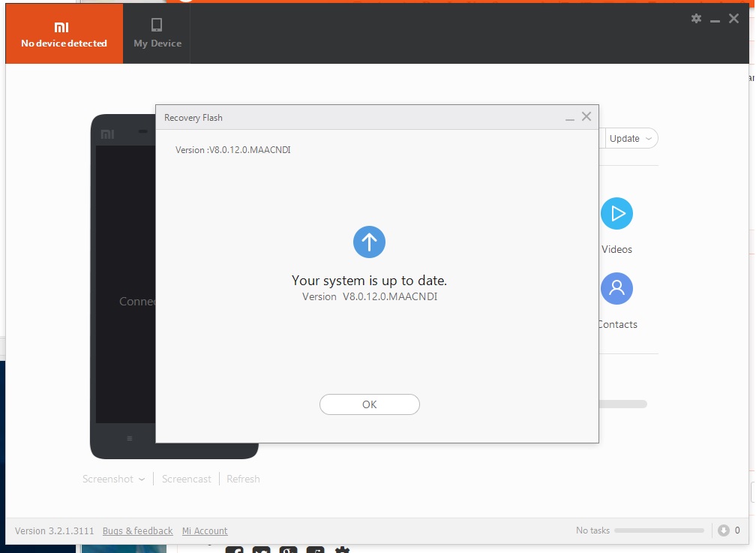The height and width of the screenshot is (553, 756).
Task: Click the Version :V8.0.12.0.MAACNDI header text
Action: click(x=232, y=150)
